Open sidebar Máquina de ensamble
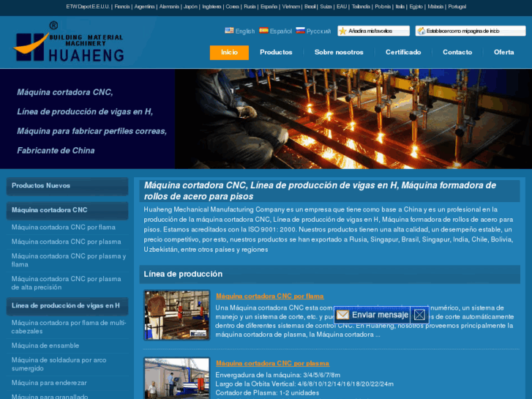Screen dimensions: 532x399 click(45, 346)
